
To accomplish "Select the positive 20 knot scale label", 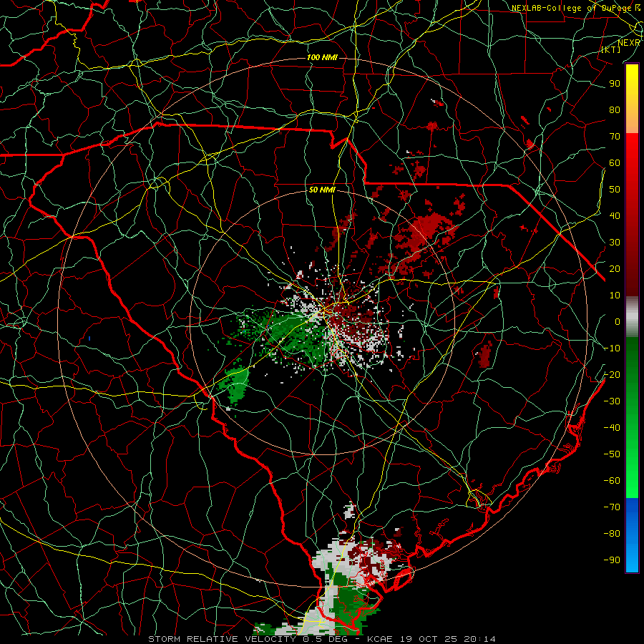I will point(615,268).
